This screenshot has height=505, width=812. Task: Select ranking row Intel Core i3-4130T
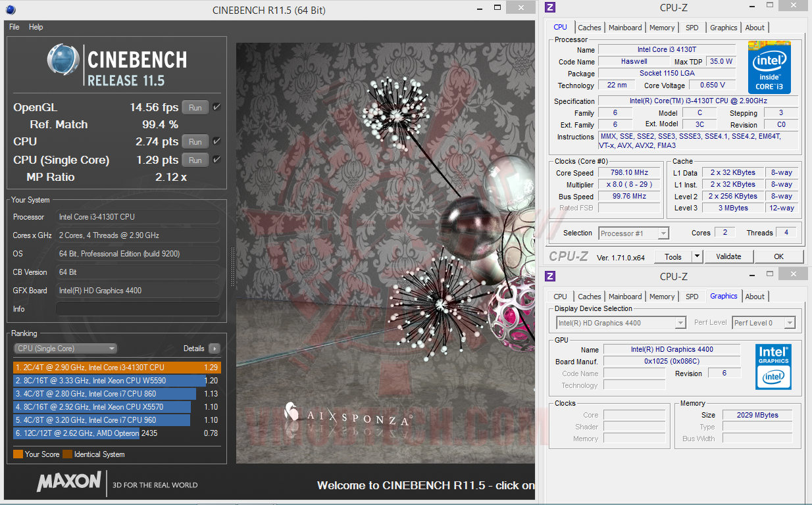tap(116, 368)
